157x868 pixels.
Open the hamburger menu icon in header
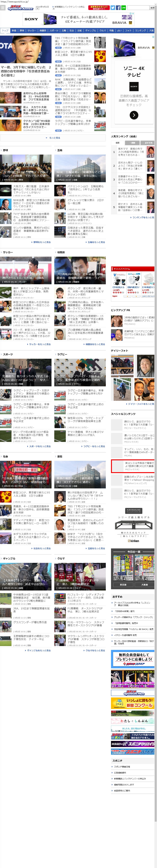coord(3,8)
